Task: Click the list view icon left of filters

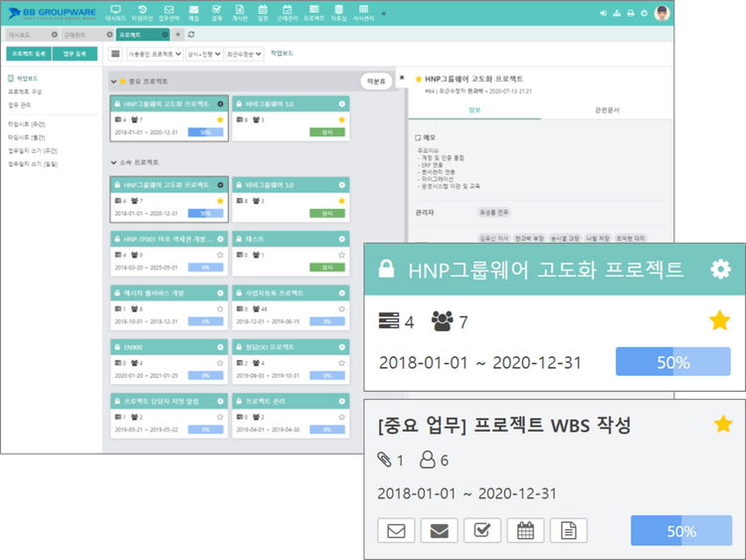Action: [x=115, y=54]
